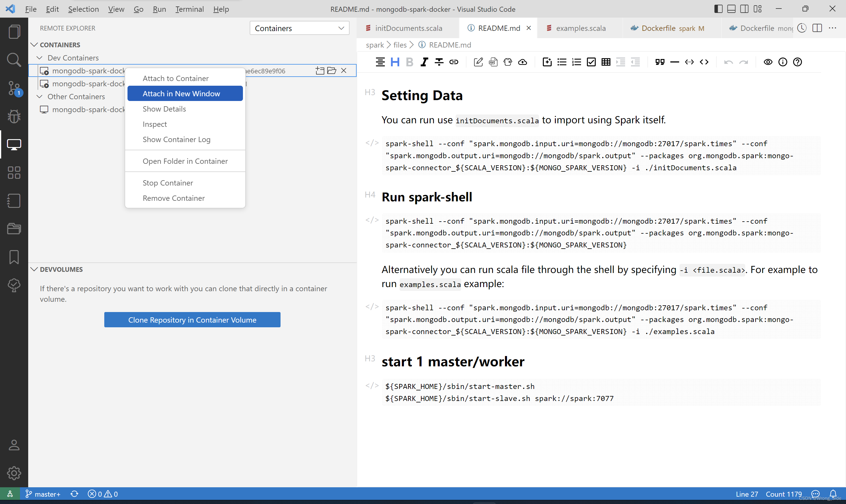Toggle preview with the eye icon
The width and height of the screenshot is (846, 504).
click(x=768, y=62)
